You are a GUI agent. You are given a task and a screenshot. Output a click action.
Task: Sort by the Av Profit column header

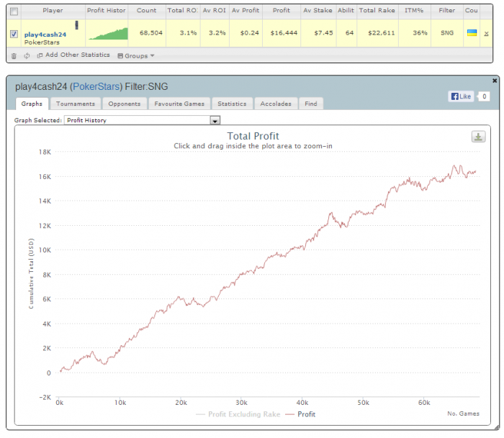click(x=246, y=11)
